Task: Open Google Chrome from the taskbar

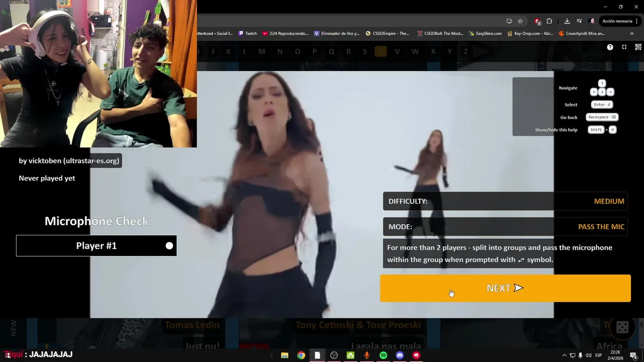Action: [301, 355]
